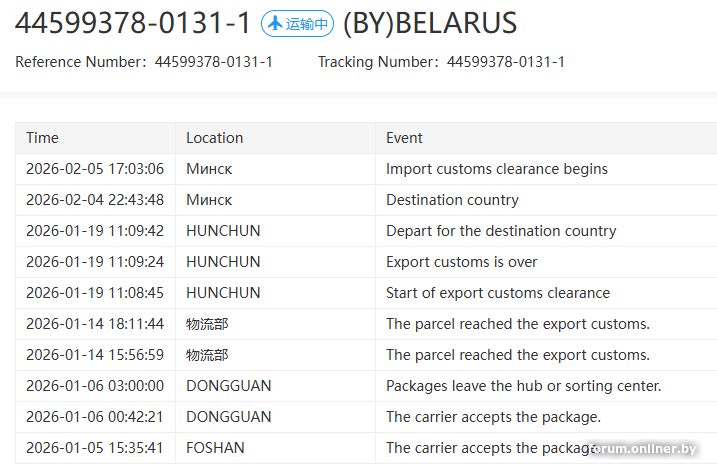717x470 pixels.
Task: Click the Time column header
Action: point(42,138)
